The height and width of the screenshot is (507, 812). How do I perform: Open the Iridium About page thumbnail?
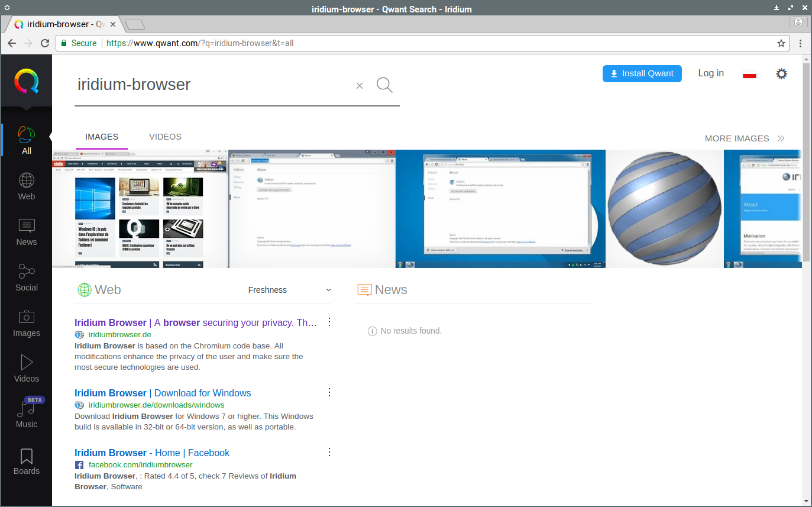click(x=312, y=209)
